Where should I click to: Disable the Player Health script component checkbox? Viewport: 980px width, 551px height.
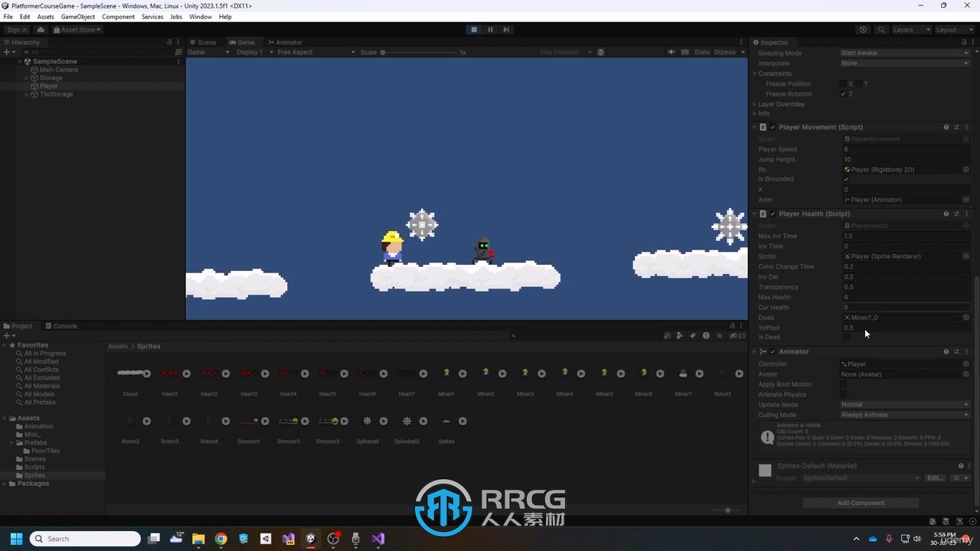point(773,214)
